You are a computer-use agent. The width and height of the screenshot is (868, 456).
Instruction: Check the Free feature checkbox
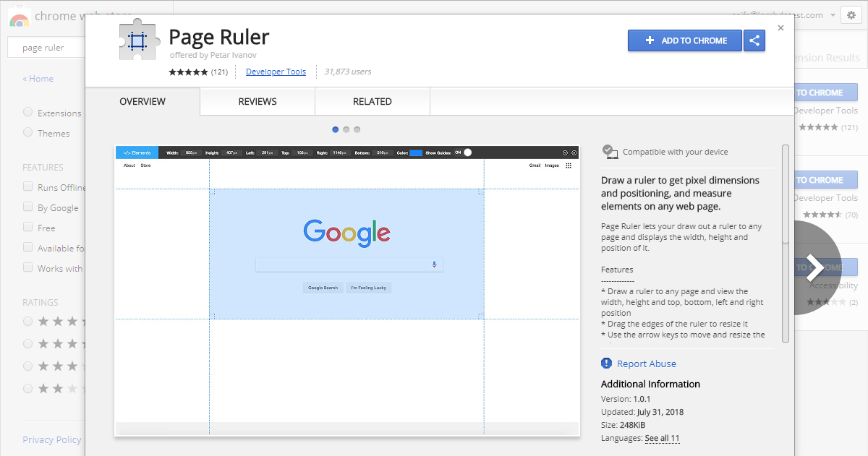click(27, 228)
